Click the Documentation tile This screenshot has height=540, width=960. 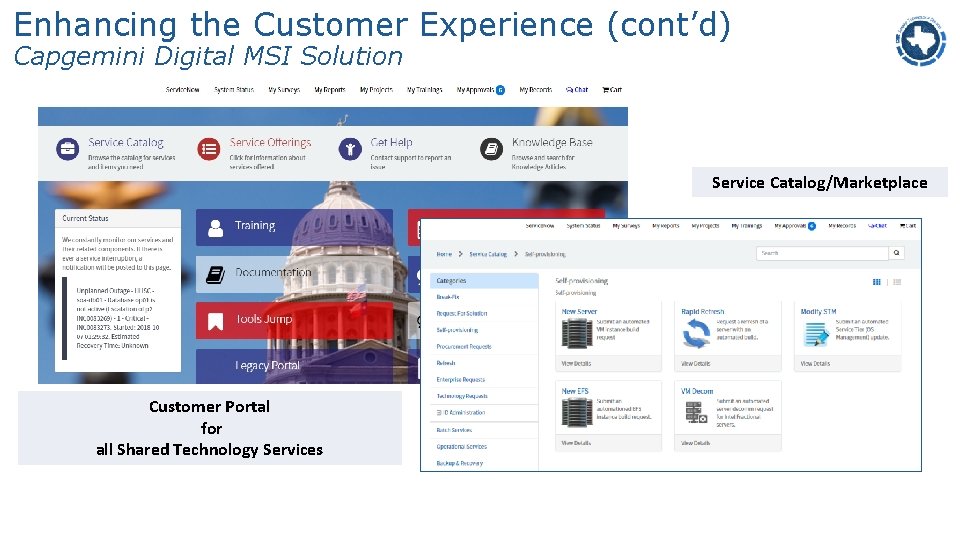(294, 274)
